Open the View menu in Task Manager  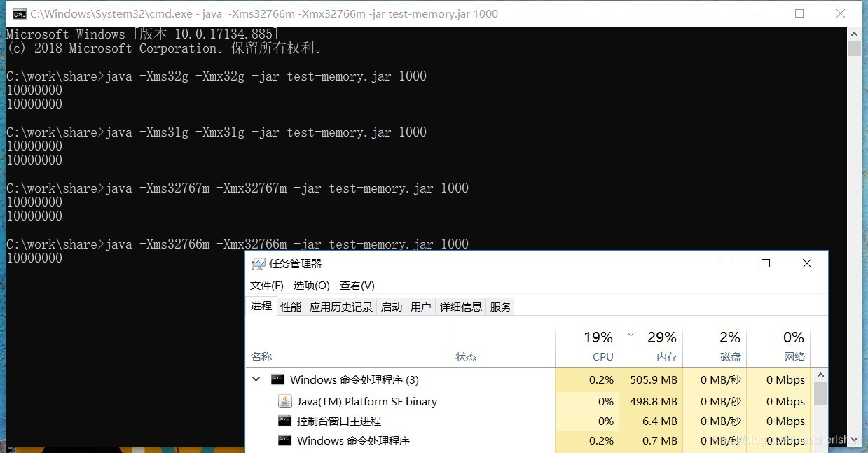tap(357, 286)
